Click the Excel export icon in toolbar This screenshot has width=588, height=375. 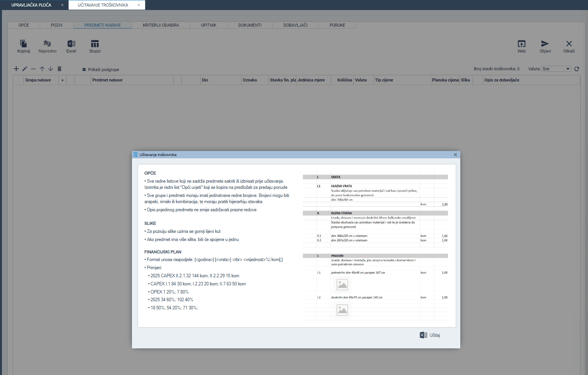[x=71, y=44]
